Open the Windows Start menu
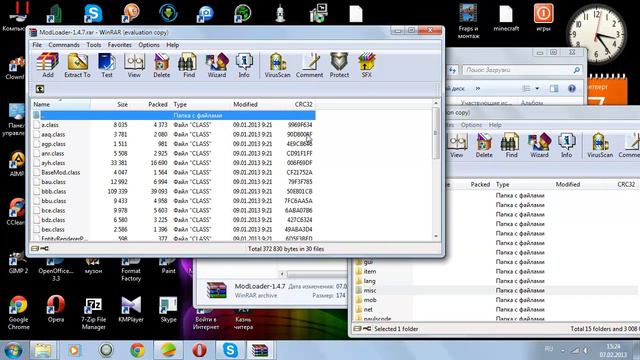 (x=13, y=350)
